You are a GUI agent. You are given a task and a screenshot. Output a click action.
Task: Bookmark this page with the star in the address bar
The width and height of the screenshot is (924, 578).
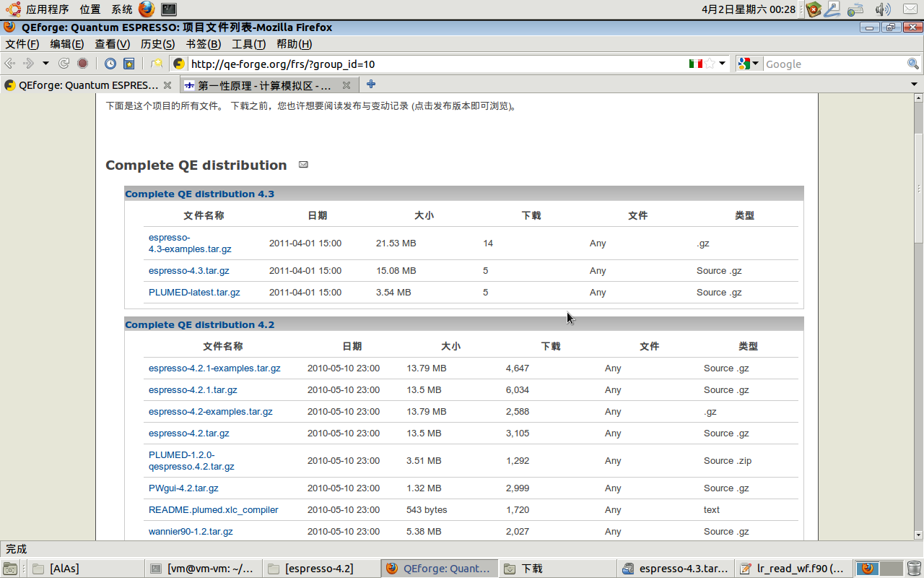click(710, 64)
